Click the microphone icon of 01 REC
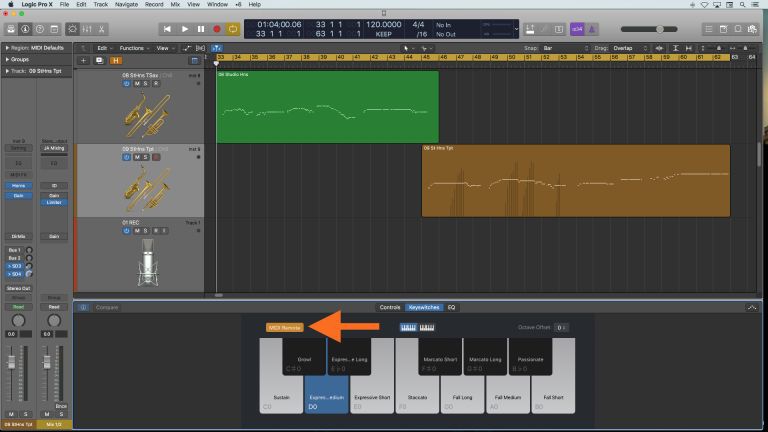Viewport: 768px width, 432px height. [x=147, y=262]
